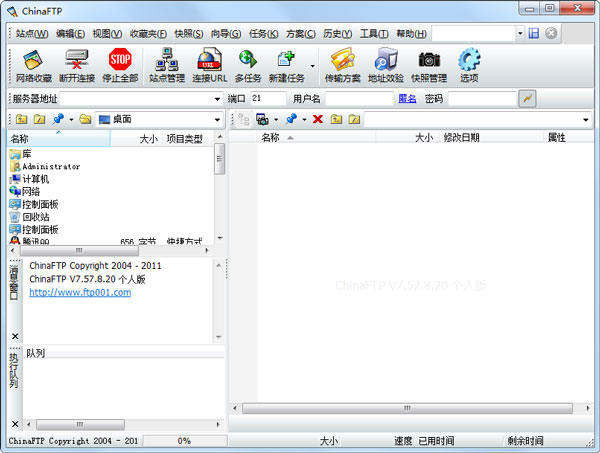Open the 传输方案 icon
600x453 pixels.
(342, 65)
